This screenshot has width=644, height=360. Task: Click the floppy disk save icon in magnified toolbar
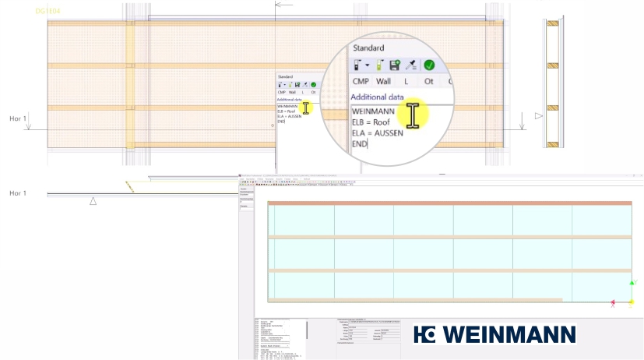coord(395,65)
